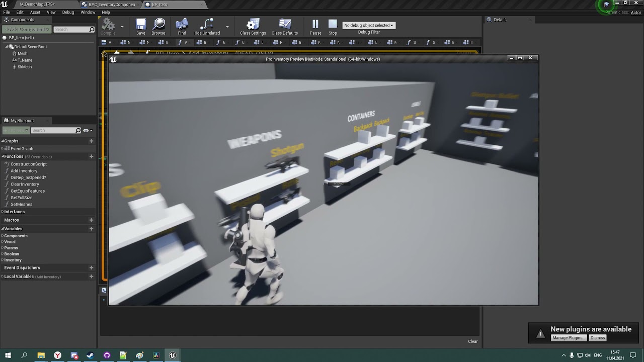644x362 pixels.
Task: Add a new macro with plus icon
Action: click(91, 220)
